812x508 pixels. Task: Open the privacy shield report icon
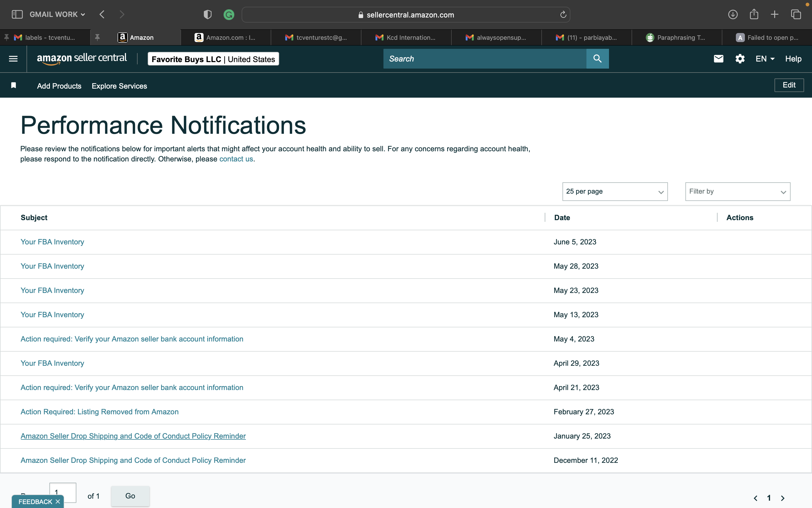point(208,14)
